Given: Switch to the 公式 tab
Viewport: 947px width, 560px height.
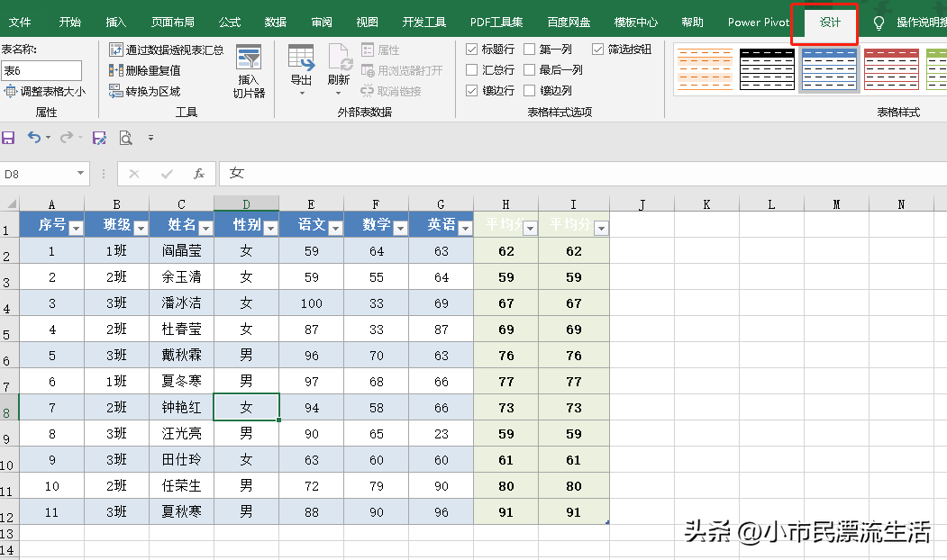Looking at the screenshot, I should click(230, 23).
